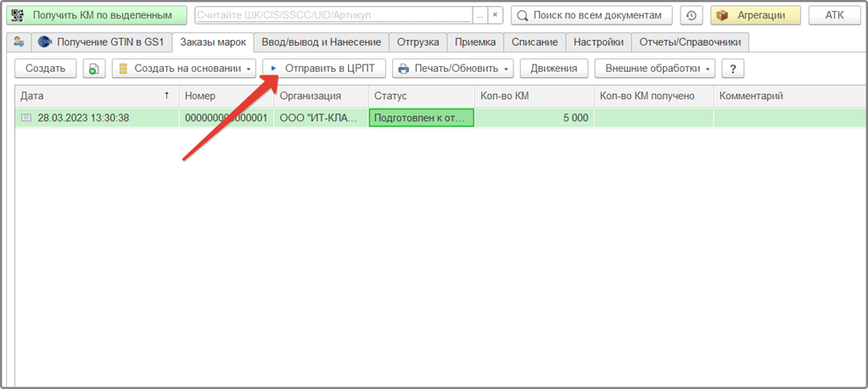Sort by the Организация column header
Screen dimensions: 868x389
pos(321,96)
